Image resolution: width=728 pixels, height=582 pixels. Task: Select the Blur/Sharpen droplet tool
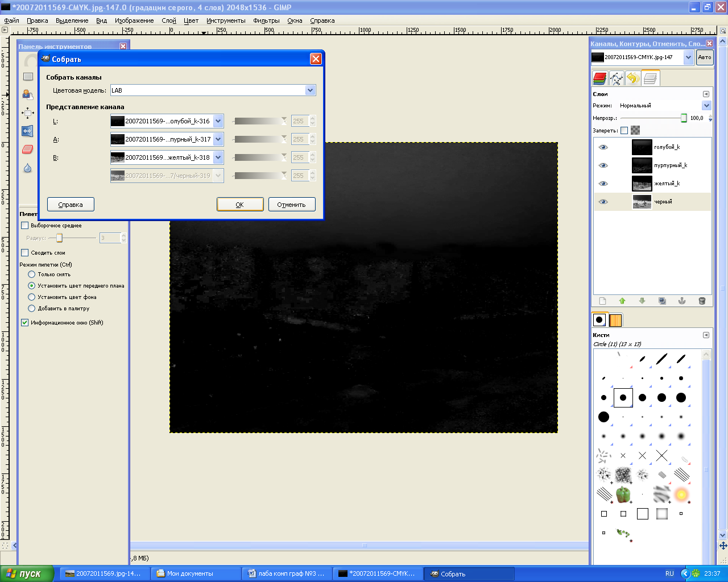28,168
